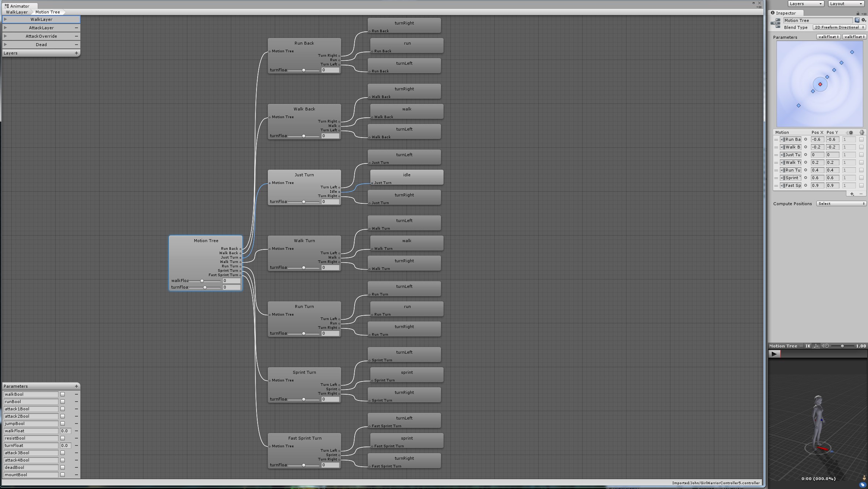Enable the runBool checkbox
Image resolution: width=868 pixels, height=489 pixels.
(63, 402)
